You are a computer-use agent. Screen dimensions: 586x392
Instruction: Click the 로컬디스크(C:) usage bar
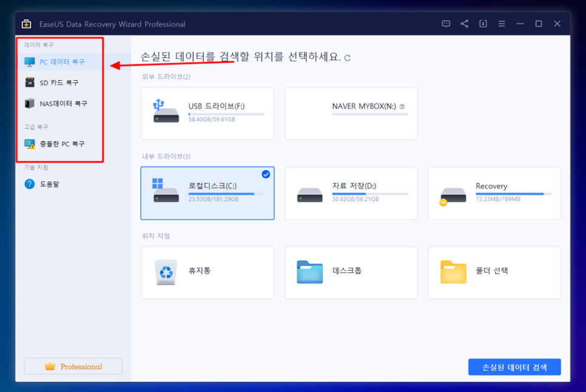(x=226, y=194)
